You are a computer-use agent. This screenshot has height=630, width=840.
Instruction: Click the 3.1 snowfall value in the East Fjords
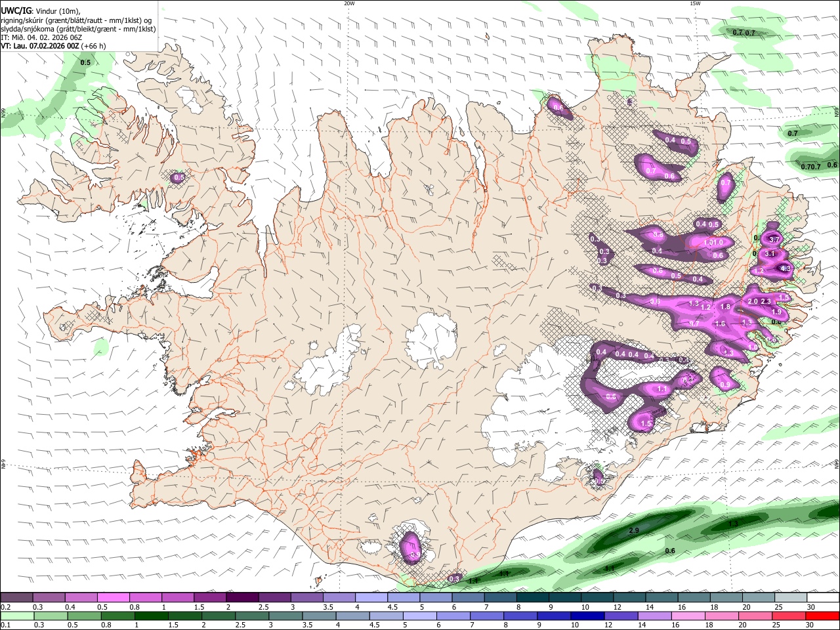tap(770, 254)
